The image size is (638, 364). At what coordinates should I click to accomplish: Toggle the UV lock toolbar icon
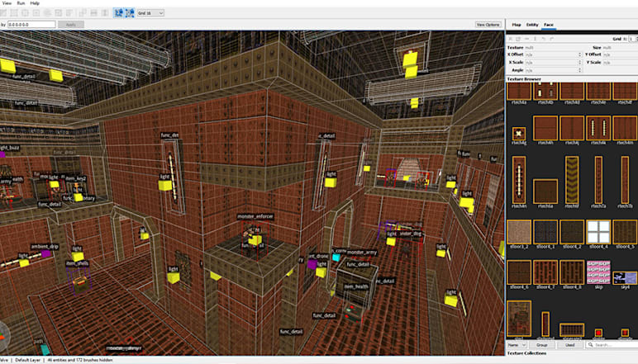pyautogui.click(x=130, y=13)
